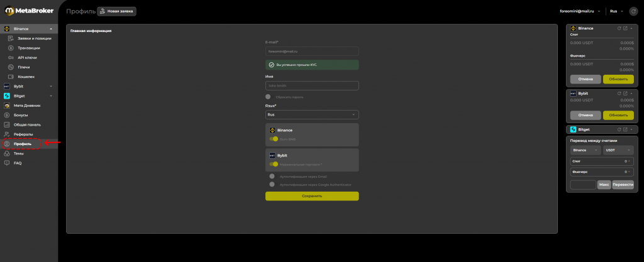Collapse the Bybit widget chevron
This screenshot has width=644, height=262.
(631, 94)
